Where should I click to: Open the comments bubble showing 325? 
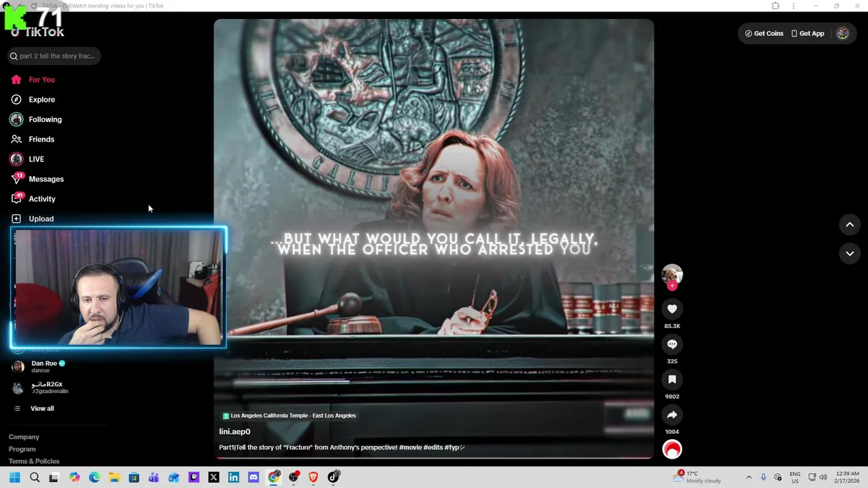coord(672,344)
